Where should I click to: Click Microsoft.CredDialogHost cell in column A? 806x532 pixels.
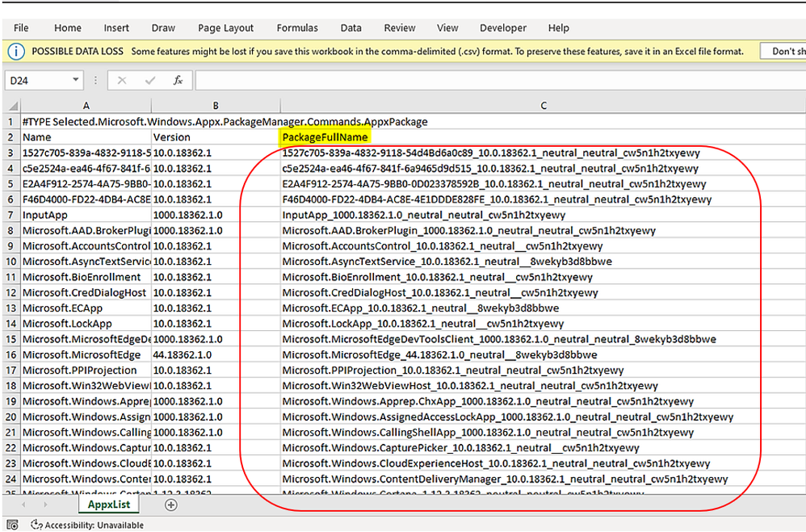pos(86,292)
